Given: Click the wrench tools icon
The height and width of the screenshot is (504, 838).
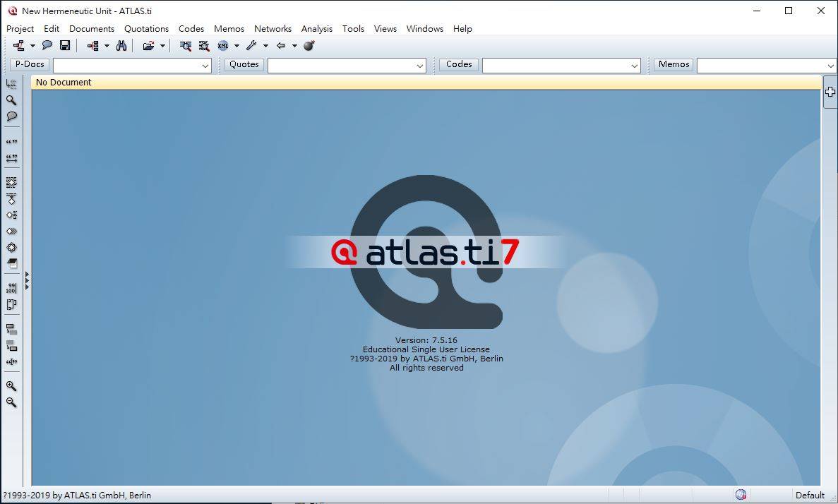Looking at the screenshot, I should [x=252, y=46].
